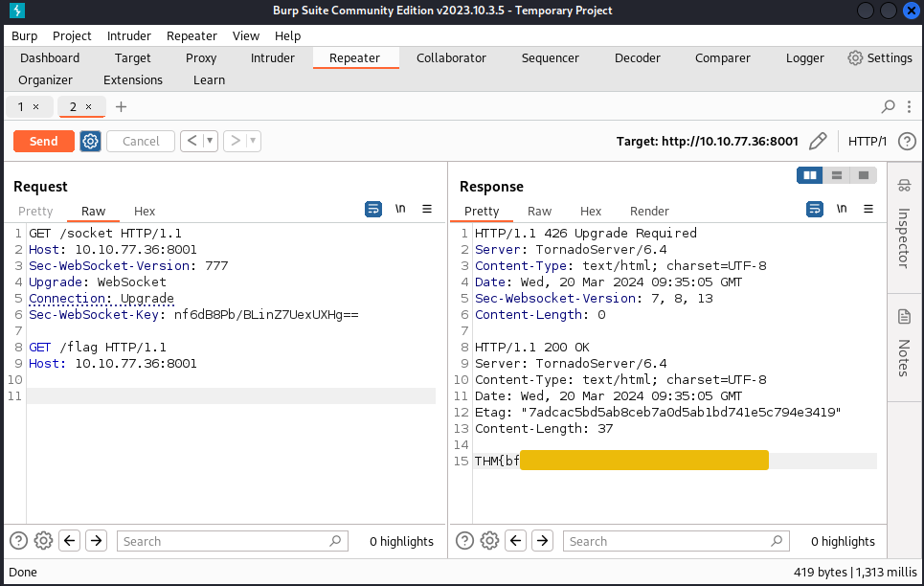The width and height of the screenshot is (924, 586).
Task: Click the request Search input field
Action: [x=233, y=541]
